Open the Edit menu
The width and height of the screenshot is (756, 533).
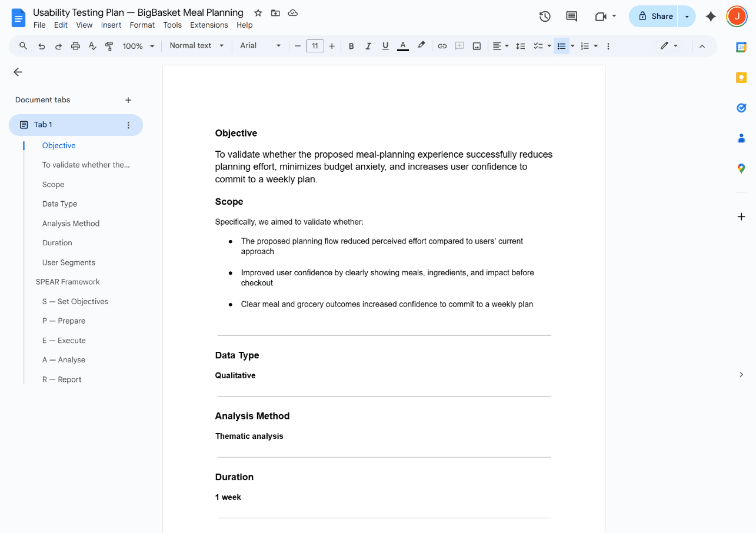point(61,25)
